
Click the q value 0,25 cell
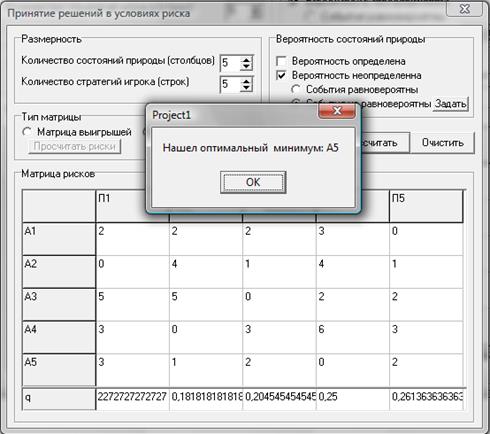pos(353,399)
